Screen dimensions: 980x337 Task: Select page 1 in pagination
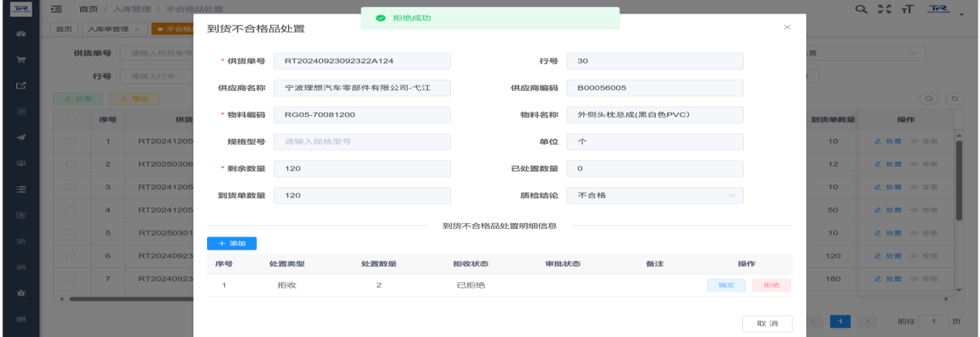point(841,320)
